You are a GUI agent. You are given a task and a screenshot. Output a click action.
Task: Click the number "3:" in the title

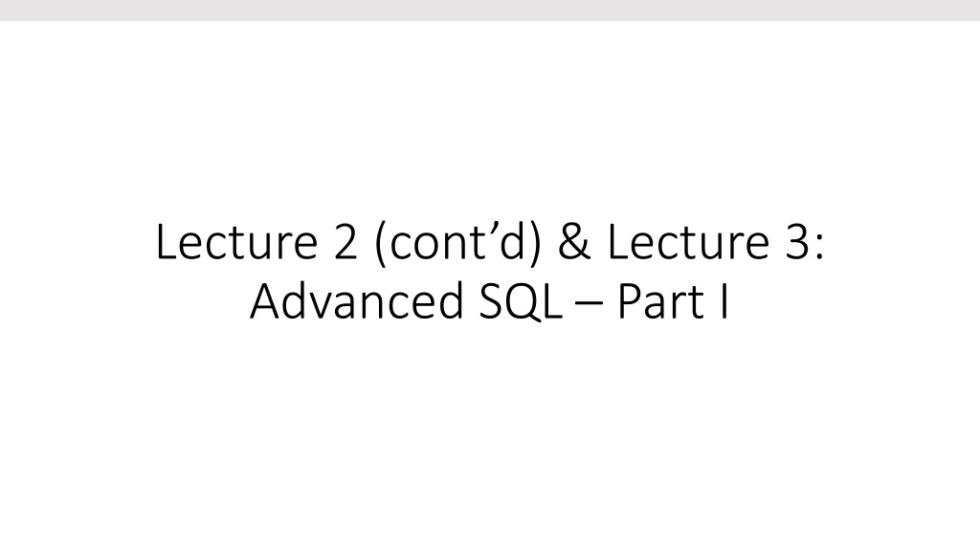click(805, 242)
